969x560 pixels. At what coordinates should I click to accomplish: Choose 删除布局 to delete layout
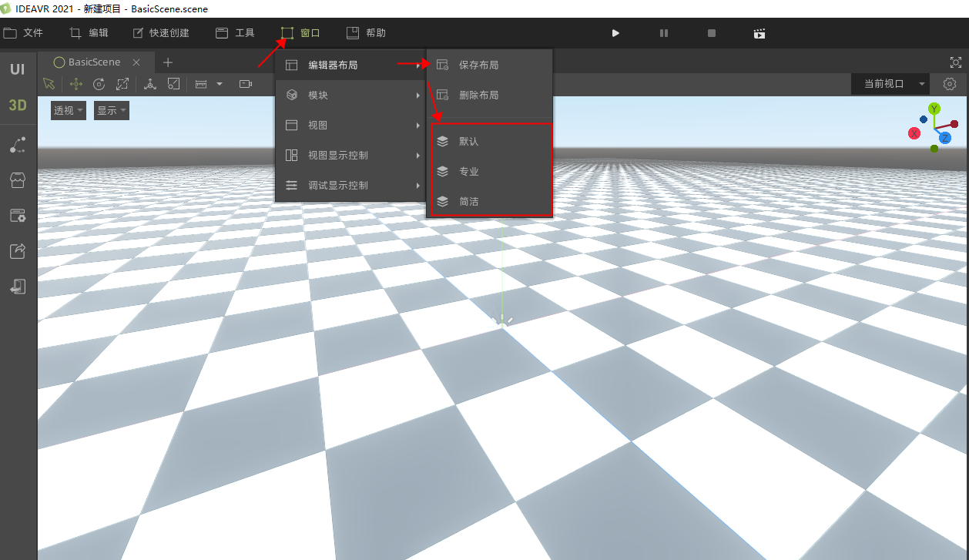pyautogui.click(x=490, y=96)
